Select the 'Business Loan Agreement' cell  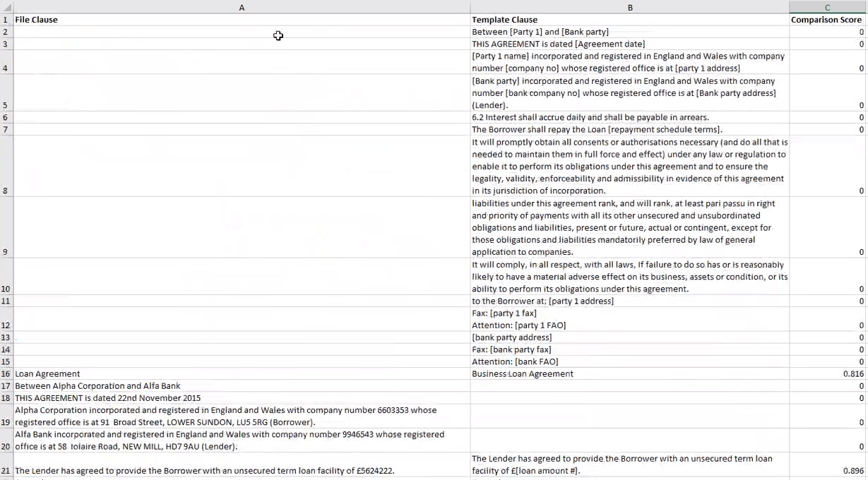coord(523,374)
